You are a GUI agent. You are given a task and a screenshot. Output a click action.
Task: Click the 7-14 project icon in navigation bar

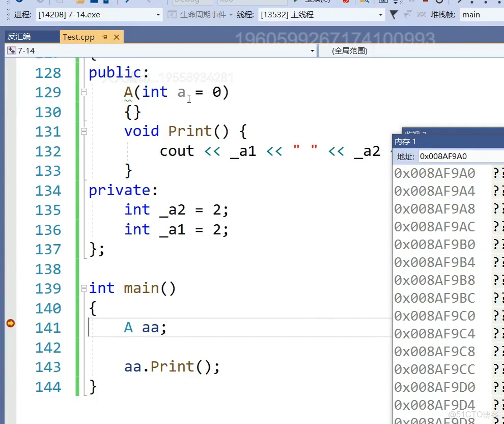(x=12, y=51)
